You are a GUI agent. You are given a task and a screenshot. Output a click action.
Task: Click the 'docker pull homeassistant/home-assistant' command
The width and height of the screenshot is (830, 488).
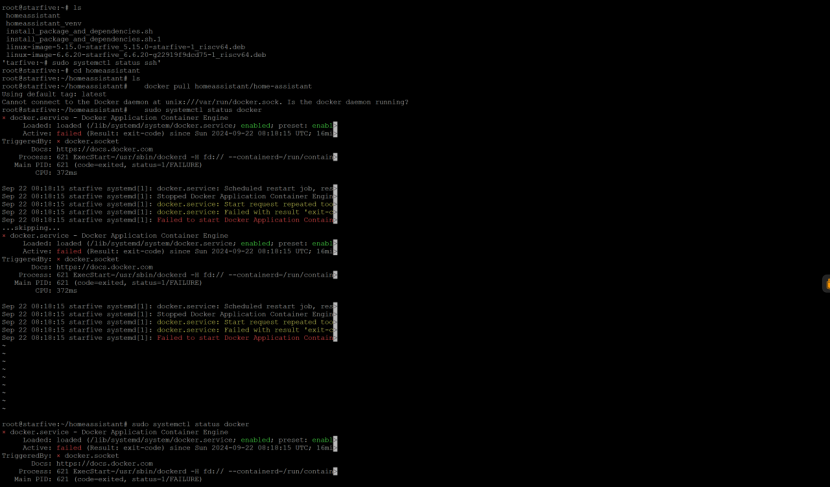pyautogui.click(x=229, y=86)
